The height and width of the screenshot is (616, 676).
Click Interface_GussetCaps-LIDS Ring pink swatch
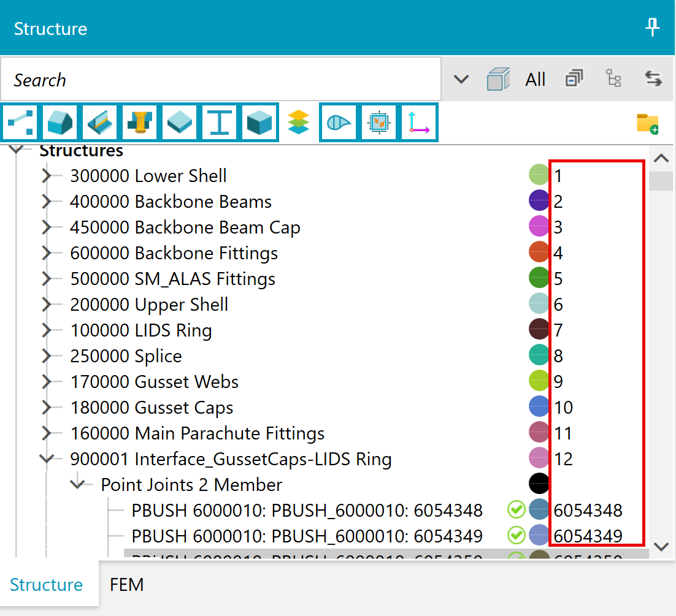[x=539, y=458]
